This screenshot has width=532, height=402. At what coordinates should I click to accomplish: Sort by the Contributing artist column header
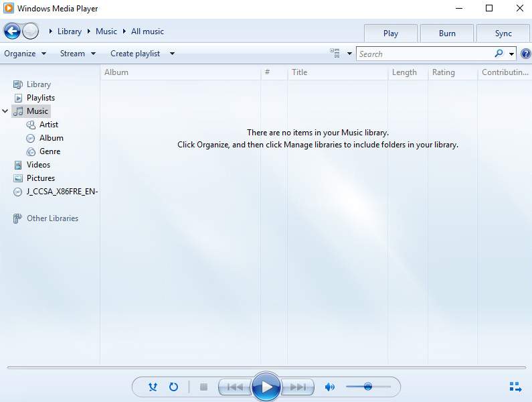[x=505, y=72]
